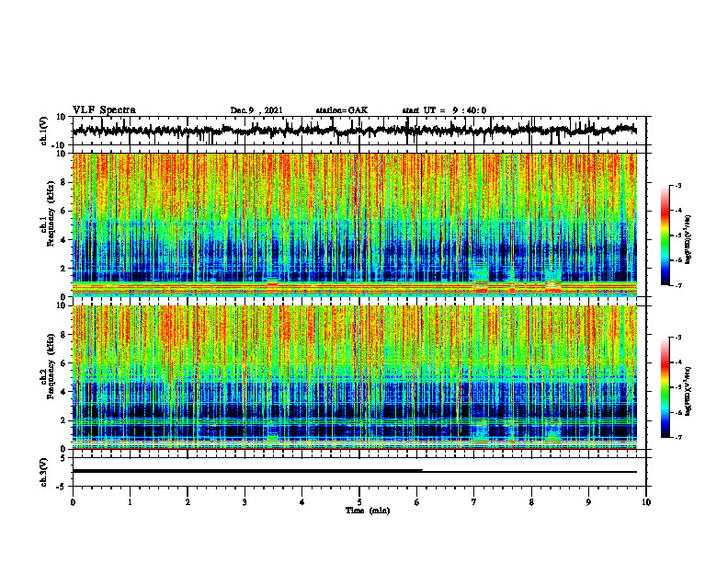This screenshot has height=563, width=728.
Task: Click the time axis tick label '6'
Action: point(417,502)
